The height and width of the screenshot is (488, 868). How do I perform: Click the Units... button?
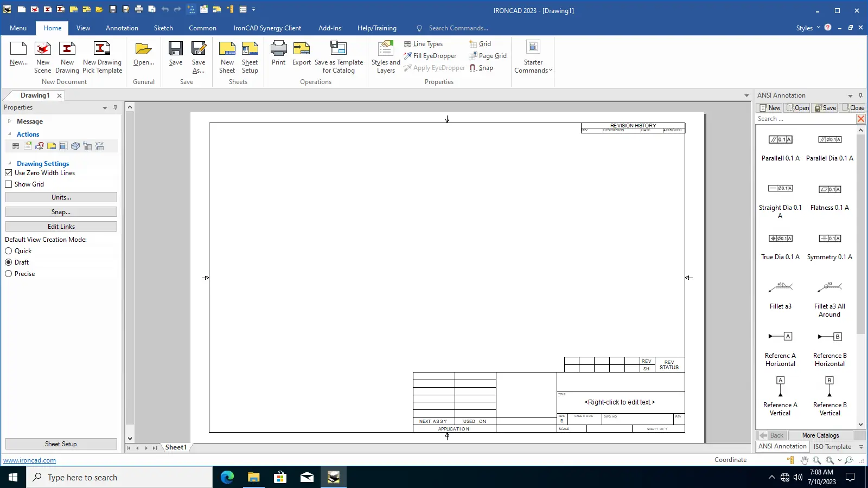[x=61, y=197]
